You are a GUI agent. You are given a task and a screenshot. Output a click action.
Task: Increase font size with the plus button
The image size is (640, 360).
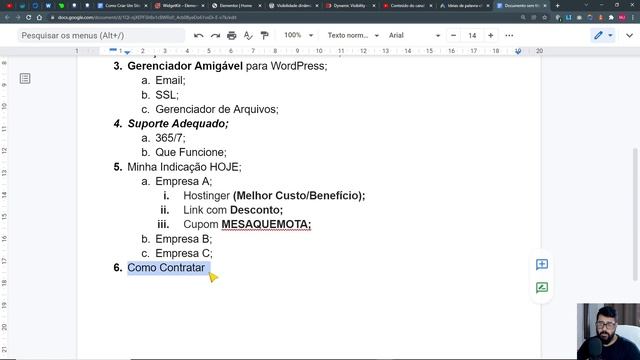click(x=491, y=36)
